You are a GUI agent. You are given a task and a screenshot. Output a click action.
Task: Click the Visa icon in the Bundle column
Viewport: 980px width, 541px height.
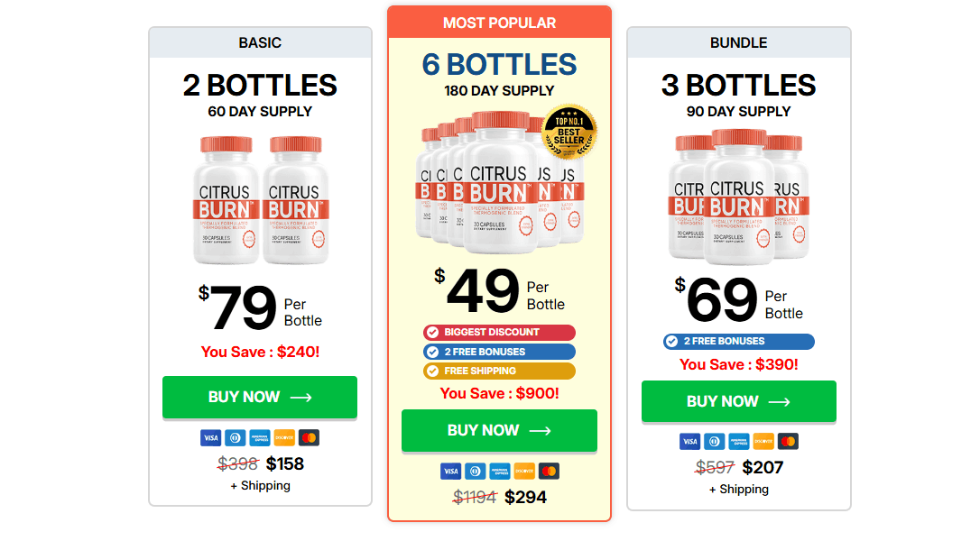coord(689,441)
